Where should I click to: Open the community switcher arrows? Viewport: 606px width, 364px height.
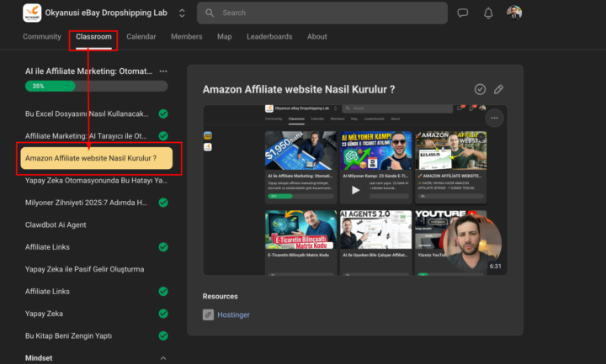click(x=182, y=13)
